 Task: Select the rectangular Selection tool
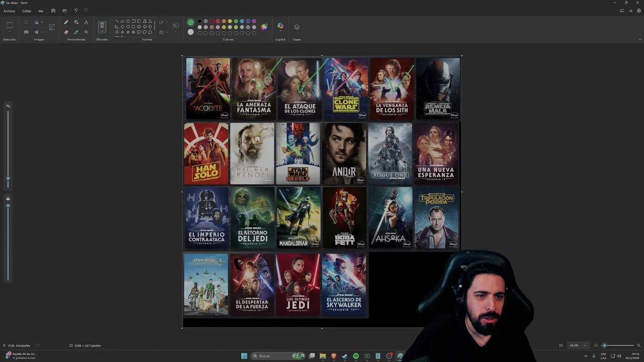point(9,25)
